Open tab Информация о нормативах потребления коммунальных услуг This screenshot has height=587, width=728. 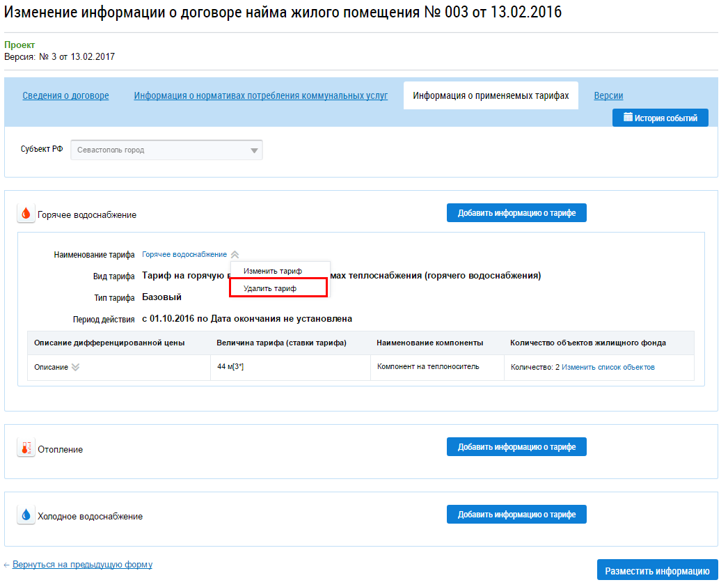click(260, 96)
